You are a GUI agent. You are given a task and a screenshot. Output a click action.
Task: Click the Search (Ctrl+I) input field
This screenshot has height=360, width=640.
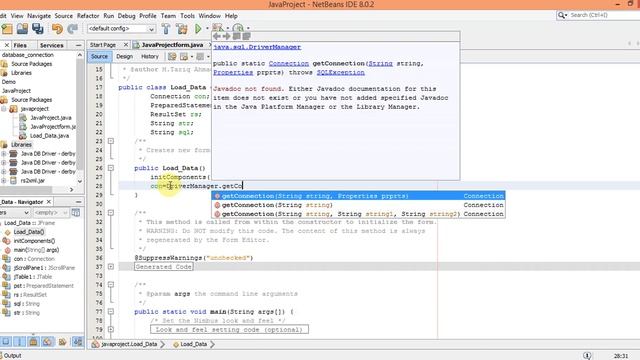coord(604,15)
